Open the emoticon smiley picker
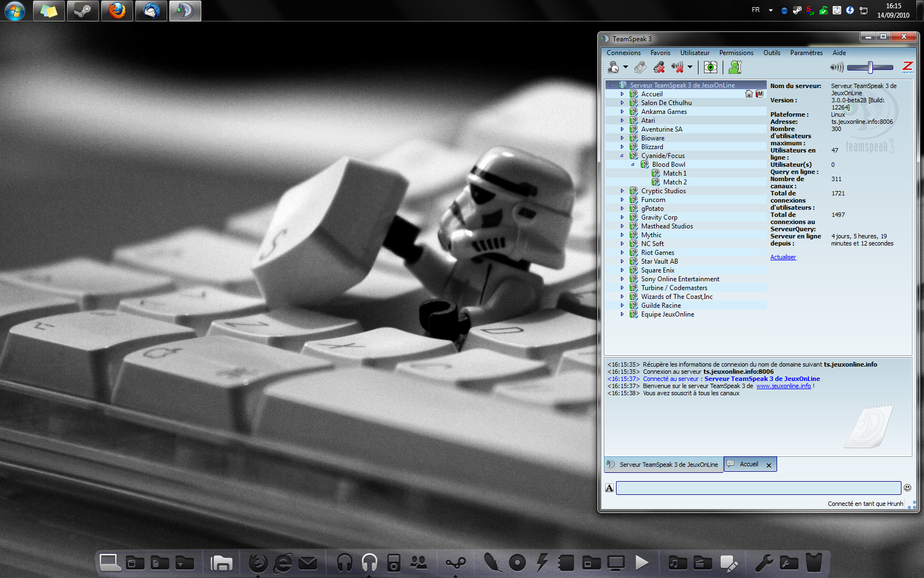This screenshot has height=578, width=924. [x=908, y=487]
